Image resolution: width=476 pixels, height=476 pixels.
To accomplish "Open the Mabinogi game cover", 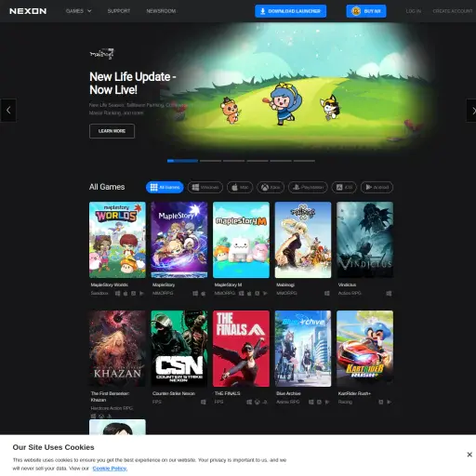I will 303,240.
